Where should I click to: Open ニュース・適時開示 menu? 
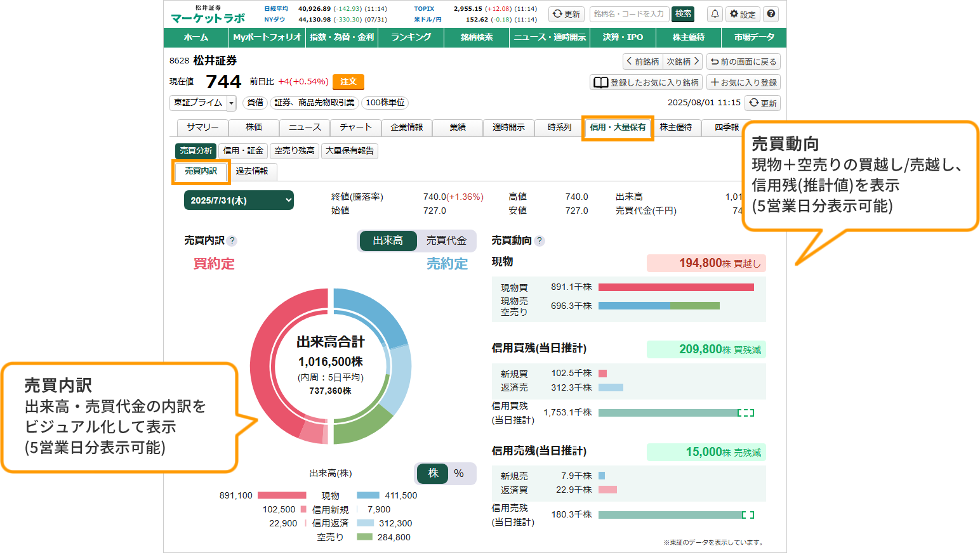[x=550, y=37]
